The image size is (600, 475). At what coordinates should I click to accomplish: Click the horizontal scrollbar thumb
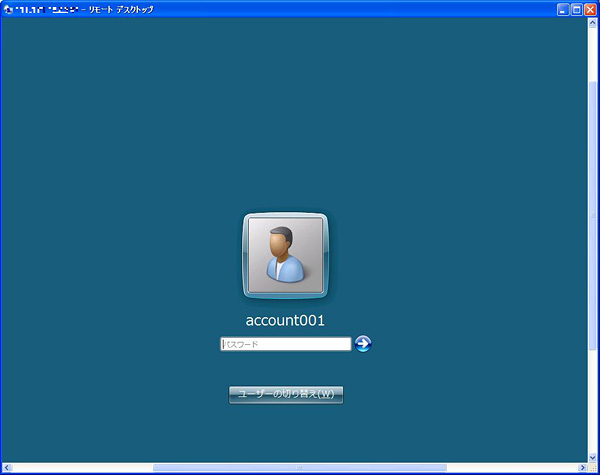300,467
